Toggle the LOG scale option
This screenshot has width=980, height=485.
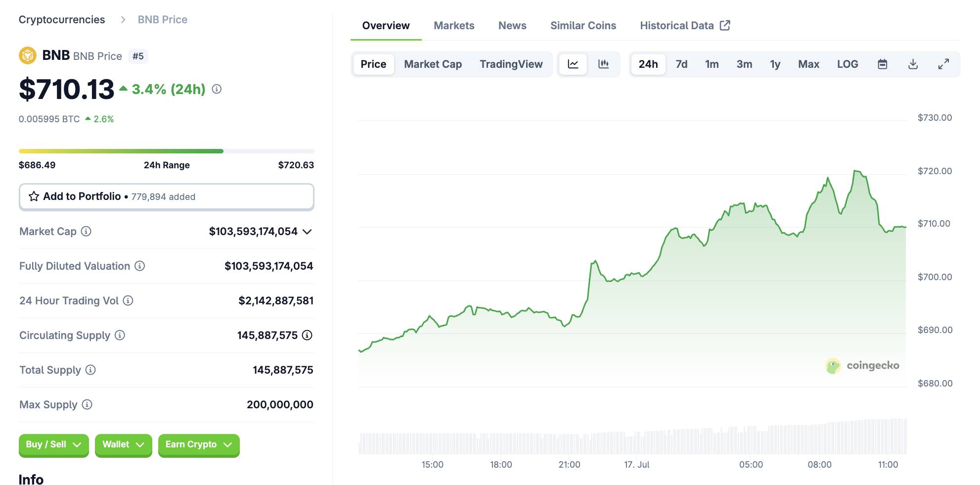[x=847, y=64]
